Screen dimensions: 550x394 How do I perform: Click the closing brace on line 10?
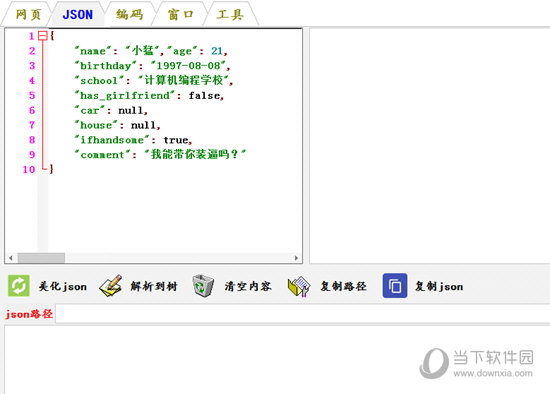pos(51,169)
